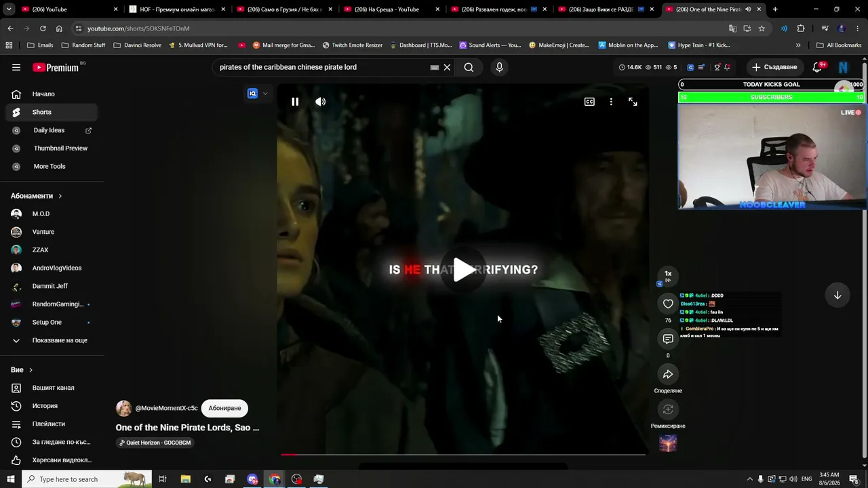Expand the IQ extension dropdown above the player
Screen dimensions: 868x488
(265, 94)
